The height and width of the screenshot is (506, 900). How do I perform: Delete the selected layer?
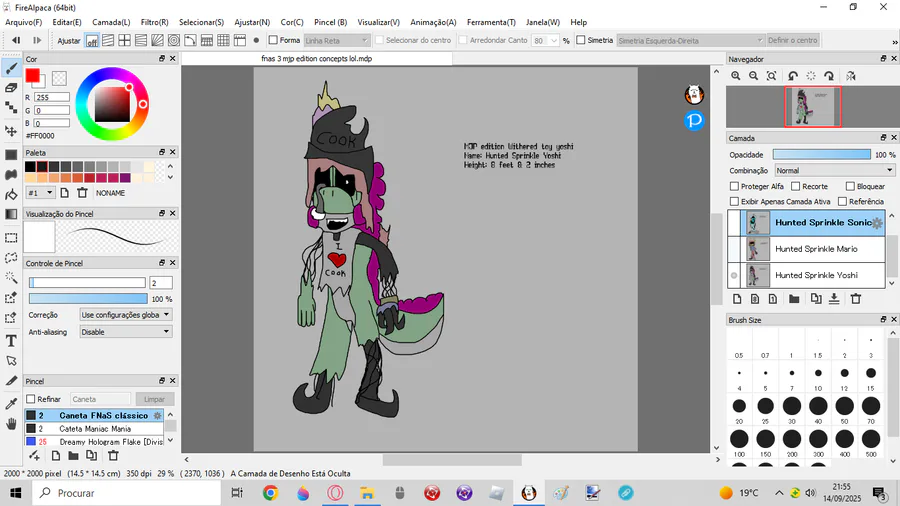point(856,299)
